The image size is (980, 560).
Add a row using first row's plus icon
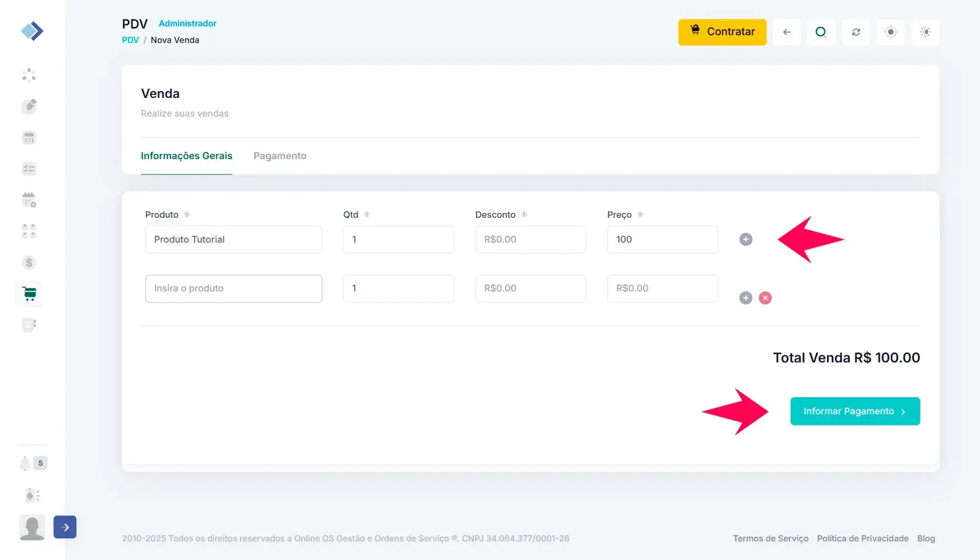coord(745,239)
